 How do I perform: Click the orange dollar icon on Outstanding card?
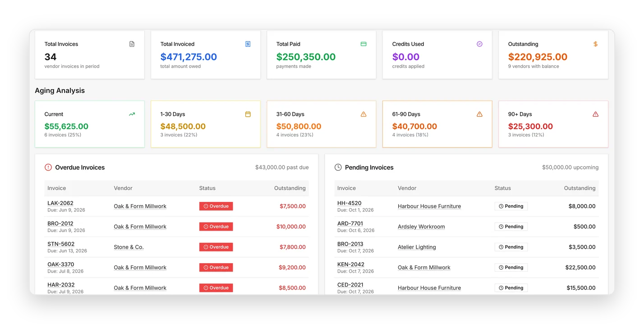[x=595, y=44]
